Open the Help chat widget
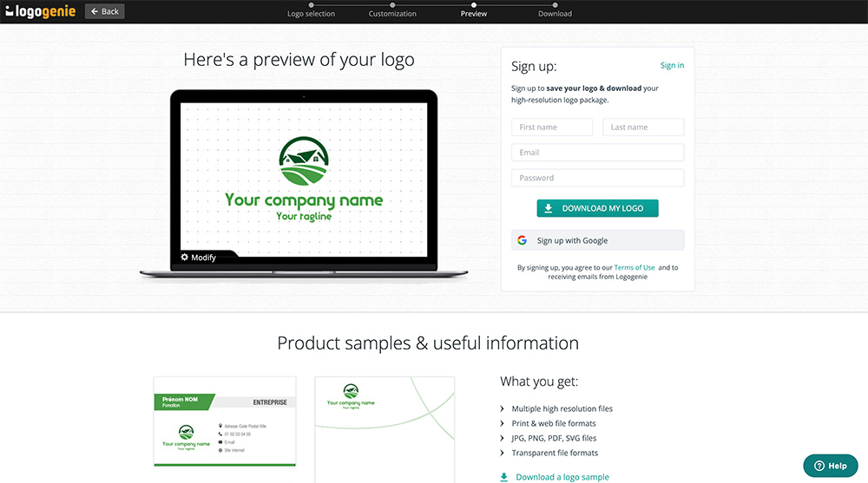 831,466
